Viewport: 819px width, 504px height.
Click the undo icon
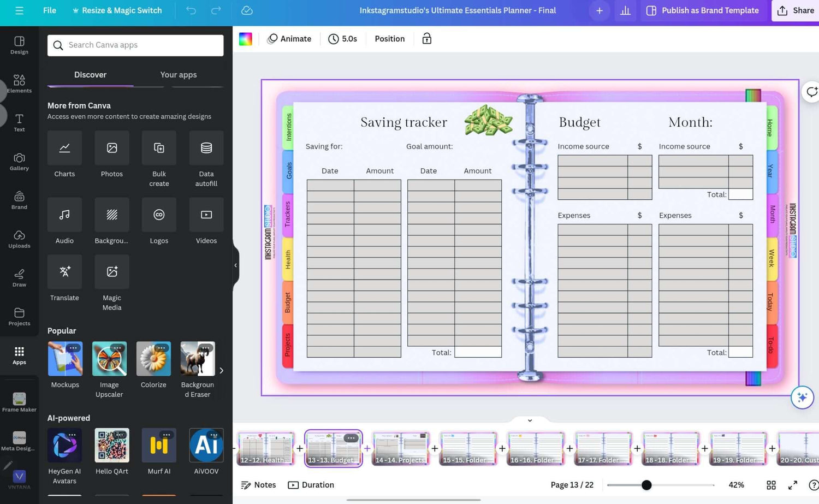(x=190, y=10)
